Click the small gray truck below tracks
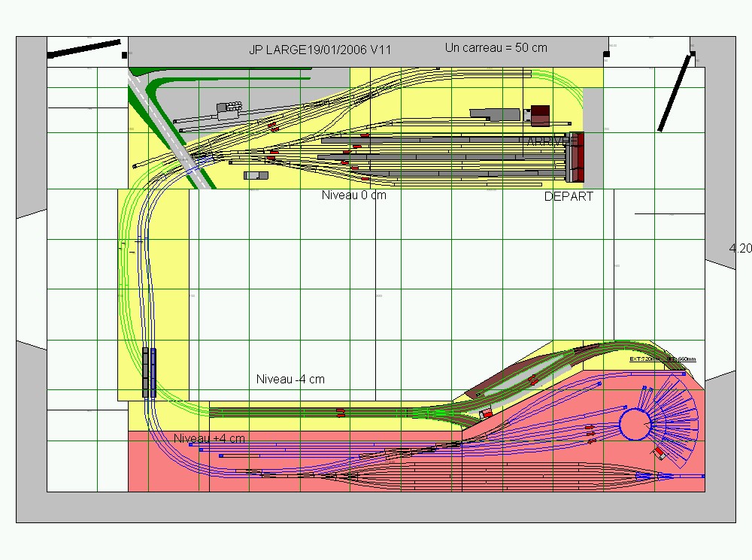 pyautogui.click(x=256, y=175)
